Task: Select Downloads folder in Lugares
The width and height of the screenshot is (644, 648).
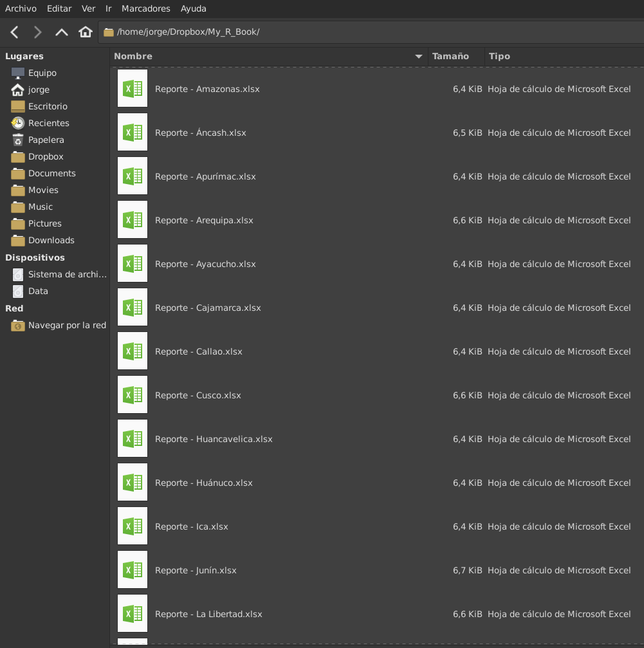Action: [51, 240]
